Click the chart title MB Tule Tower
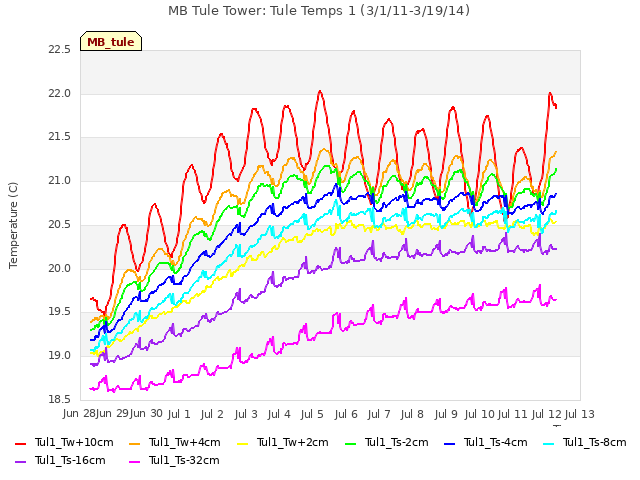 [x=319, y=11]
